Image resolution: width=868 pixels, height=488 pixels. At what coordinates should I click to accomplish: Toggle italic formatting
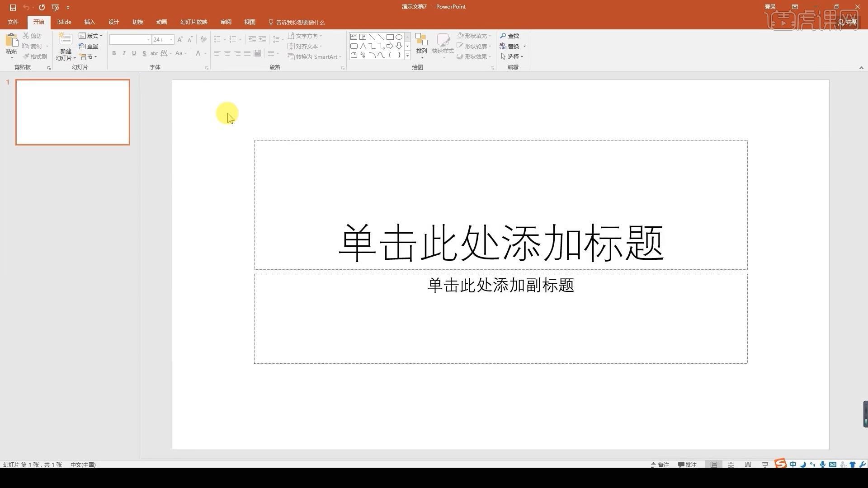pyautogui.click(x=124, y=53)
